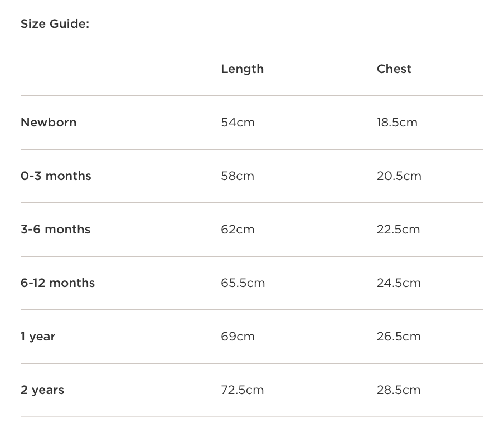Click the 65.5cm length value
Viewport: 504px width, 438px height.
[x=243, y=283]
